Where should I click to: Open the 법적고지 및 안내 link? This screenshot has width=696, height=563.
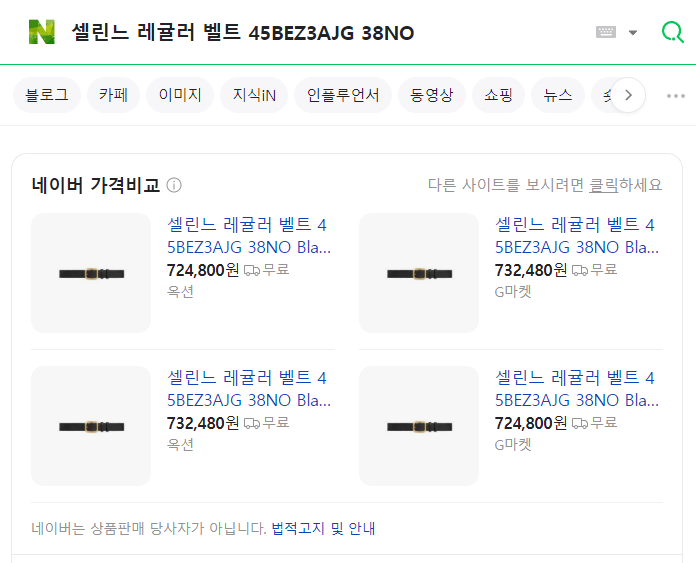coord(323,528)
